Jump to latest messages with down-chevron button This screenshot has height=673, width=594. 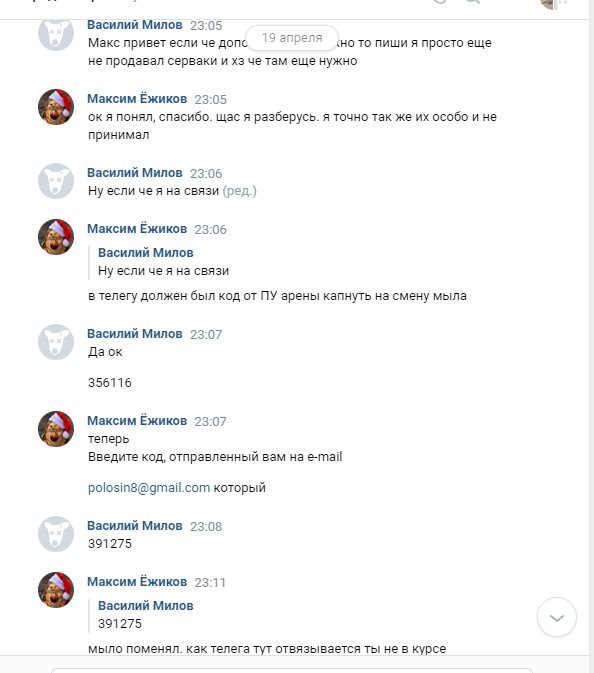[x=557, y=617]
